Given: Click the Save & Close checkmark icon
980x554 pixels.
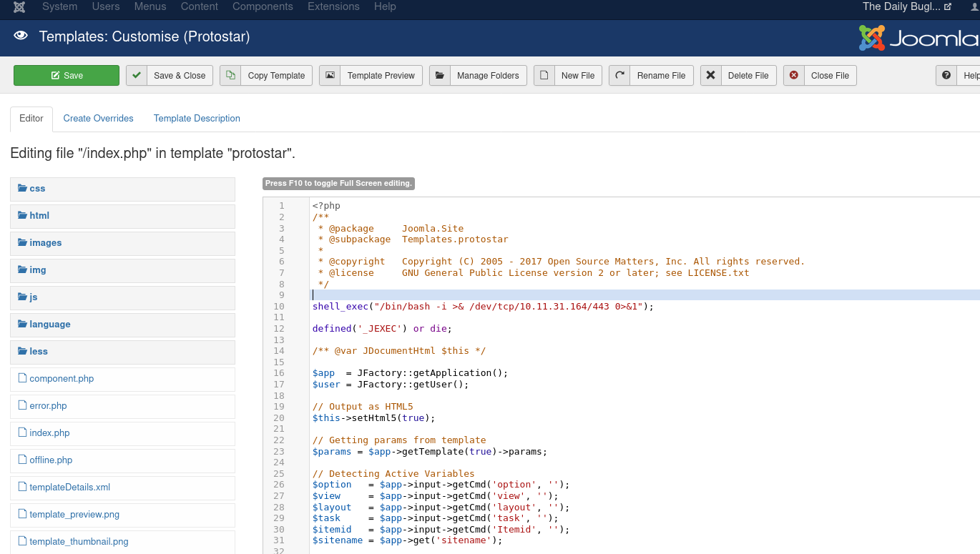Looking at the screenshot, I should click(137, 76).
